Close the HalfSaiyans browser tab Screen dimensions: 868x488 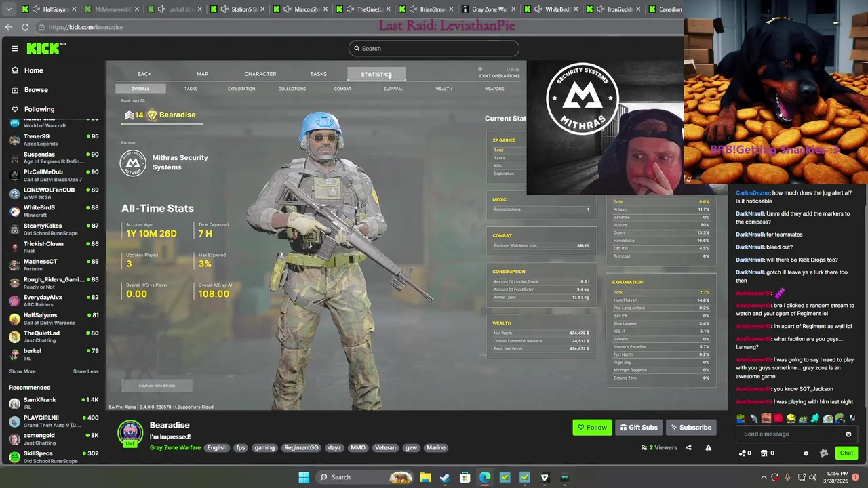[74, 9]
